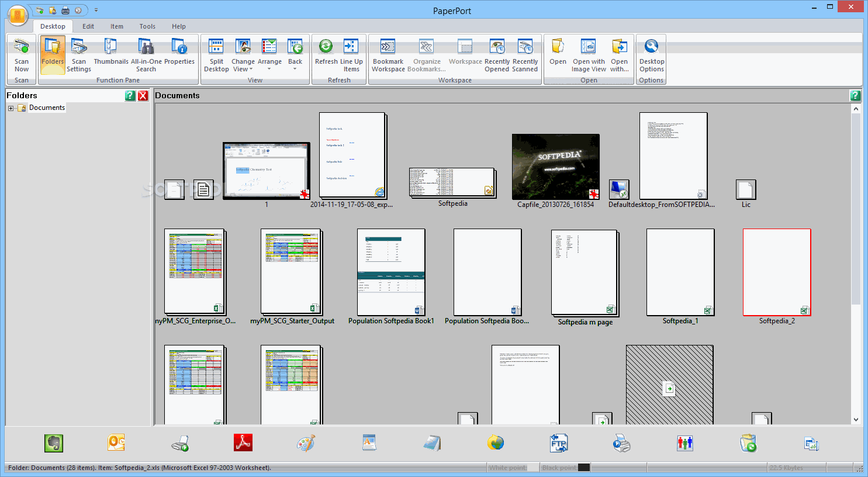Open the Change View dropdown

[243, 54]
